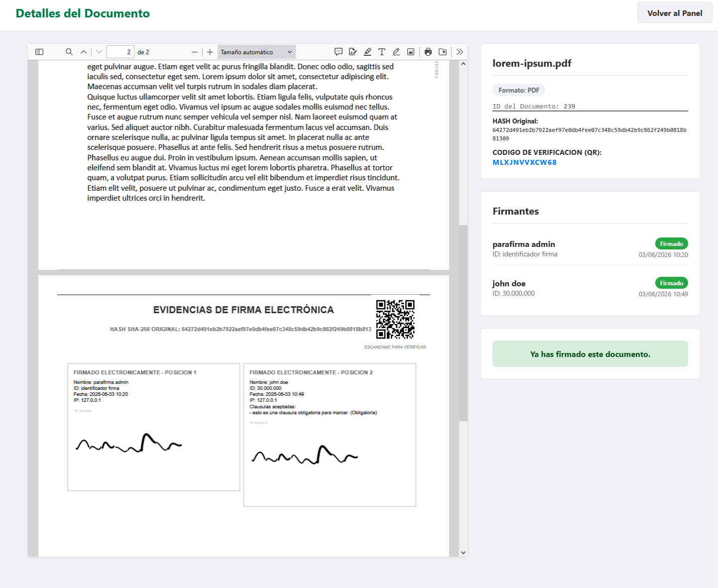Go to previous page arrow
The height and width of the screenshot is (588, 718).
[84, 52]
